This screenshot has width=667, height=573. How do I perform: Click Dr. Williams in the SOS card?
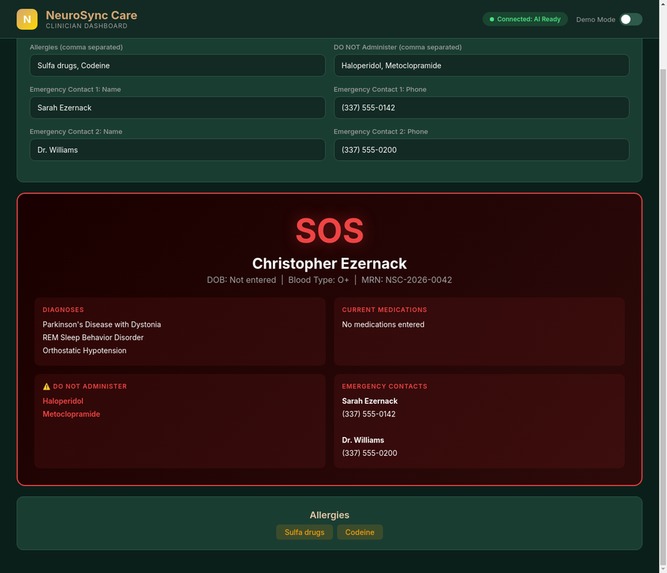tap(363, 440)
